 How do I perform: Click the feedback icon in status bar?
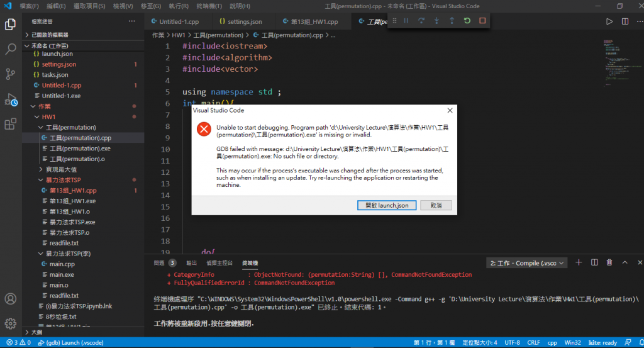click(x=628, y=343)
